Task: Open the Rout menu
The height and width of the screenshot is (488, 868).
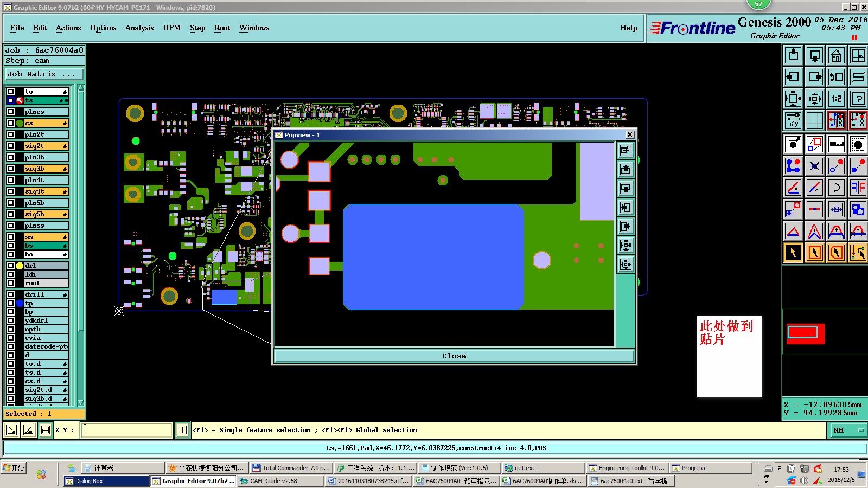Action: (222, 28)
